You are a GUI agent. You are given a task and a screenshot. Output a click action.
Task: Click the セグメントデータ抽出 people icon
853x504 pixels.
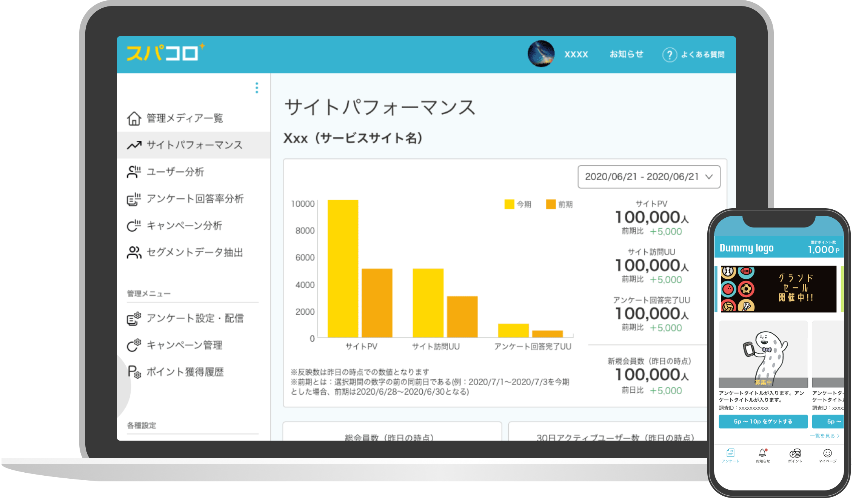(x=134, y=252)
